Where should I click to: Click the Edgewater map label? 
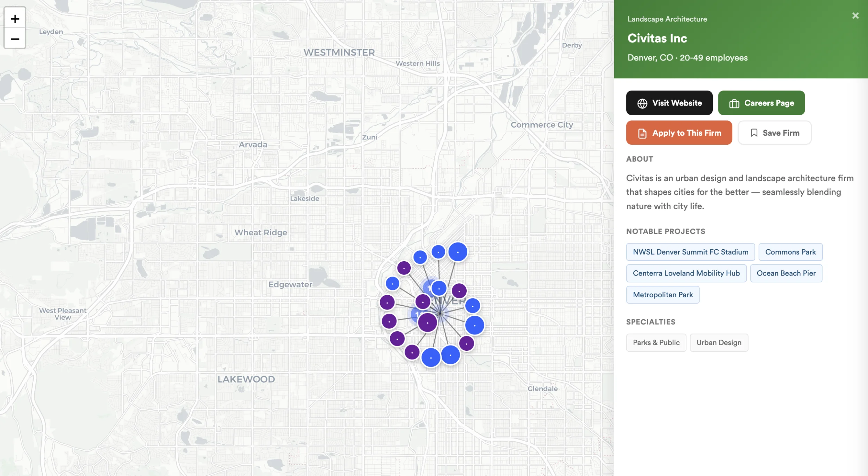click(290, 285)
